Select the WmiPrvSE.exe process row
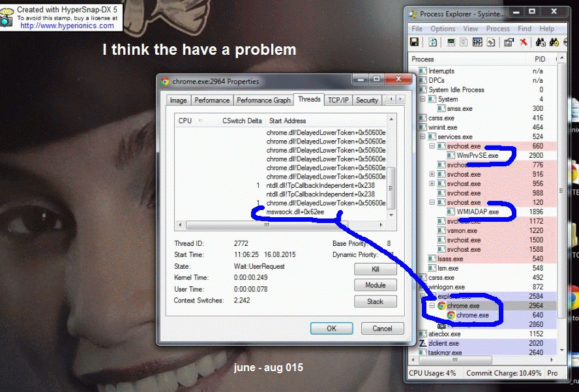Image resolution: width=579 pixels, height=392 pixels. pyautogui.click(x=482, y=155)
